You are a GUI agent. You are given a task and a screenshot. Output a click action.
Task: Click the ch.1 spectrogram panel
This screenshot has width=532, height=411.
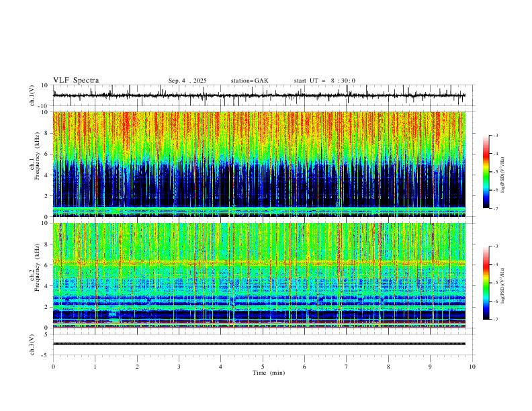[x=259, y=164]
